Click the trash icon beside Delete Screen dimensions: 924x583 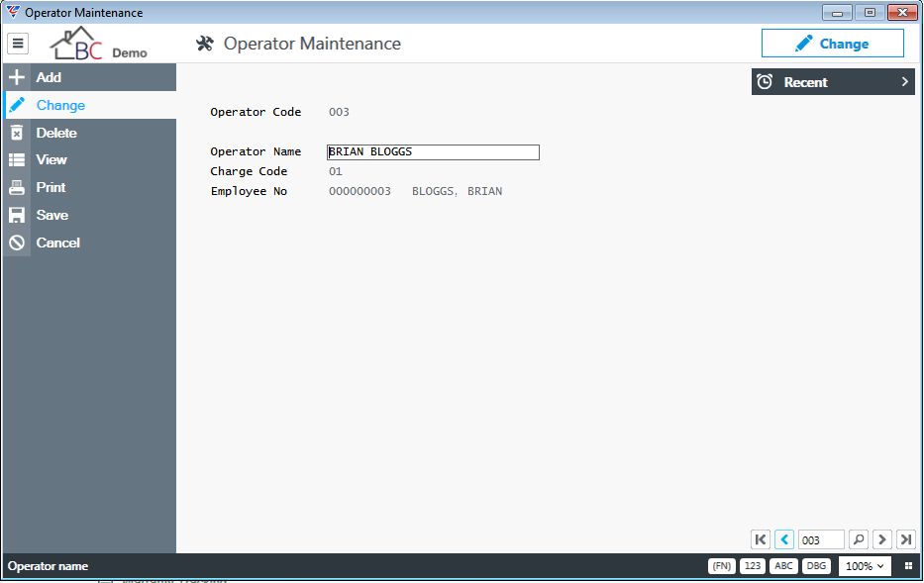coord(17,133)
